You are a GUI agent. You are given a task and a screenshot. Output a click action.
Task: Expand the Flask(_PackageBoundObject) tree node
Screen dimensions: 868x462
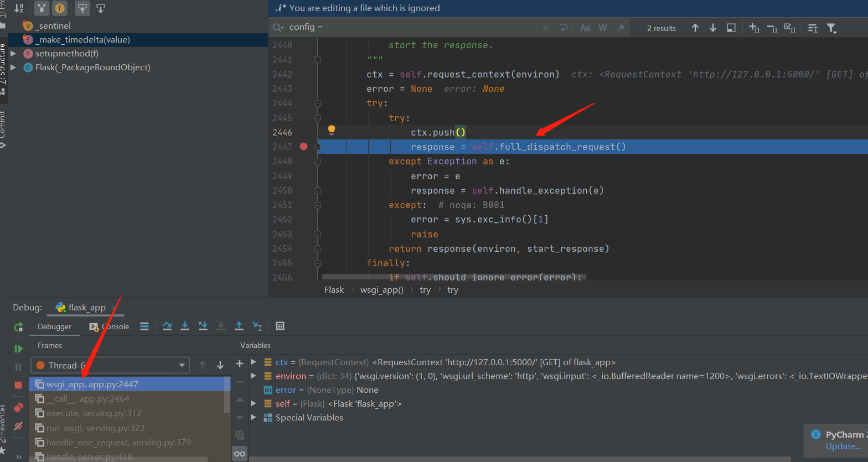13,68
